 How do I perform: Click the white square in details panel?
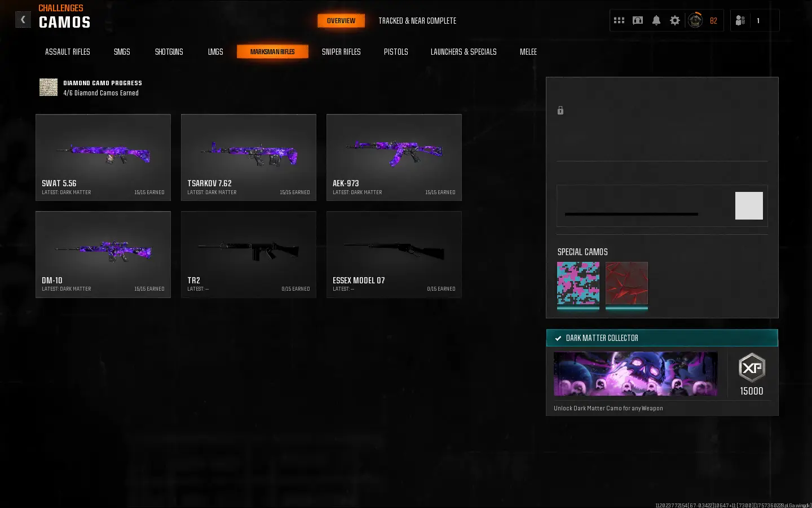(749, 205)
